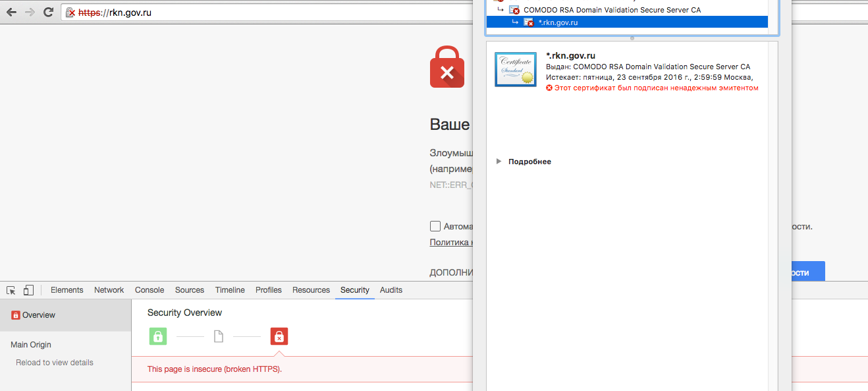Expand the Подробнее disclosure triangle
Image resolution: width=868 pixels, height=391 pixels.
[x=499, y=162]
